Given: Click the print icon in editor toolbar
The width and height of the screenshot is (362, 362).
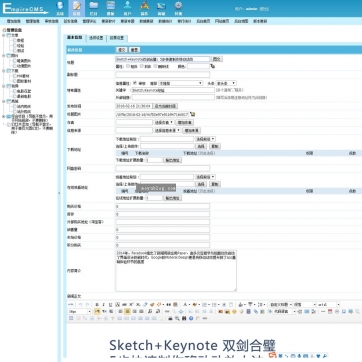Looking at the screenshot, I should click(x=170, y=318).
